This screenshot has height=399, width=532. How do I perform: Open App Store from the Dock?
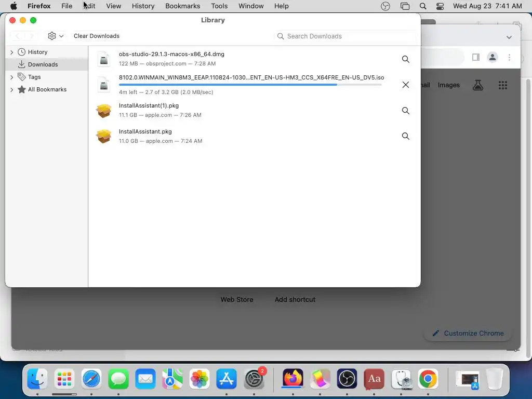227,379
